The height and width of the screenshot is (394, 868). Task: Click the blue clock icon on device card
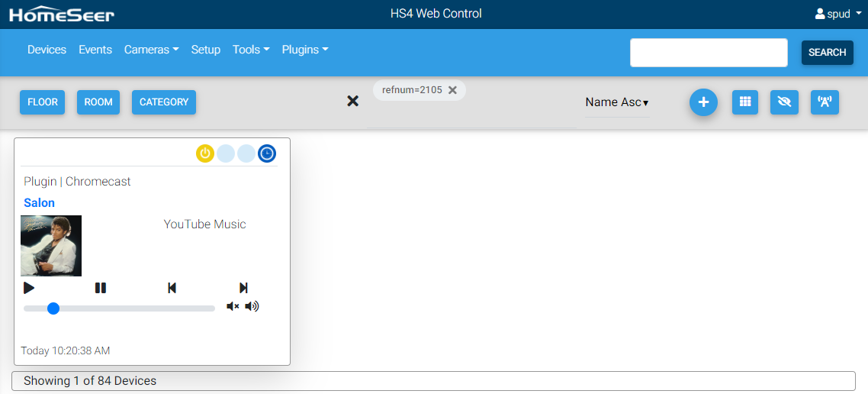point(267,153)
